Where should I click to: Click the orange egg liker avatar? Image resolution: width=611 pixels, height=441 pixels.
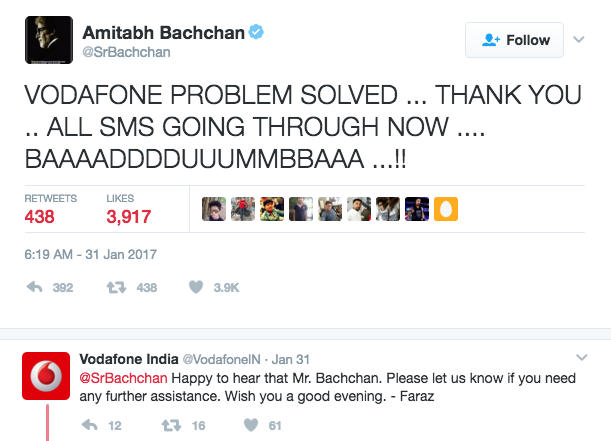(x=445, y=208)
